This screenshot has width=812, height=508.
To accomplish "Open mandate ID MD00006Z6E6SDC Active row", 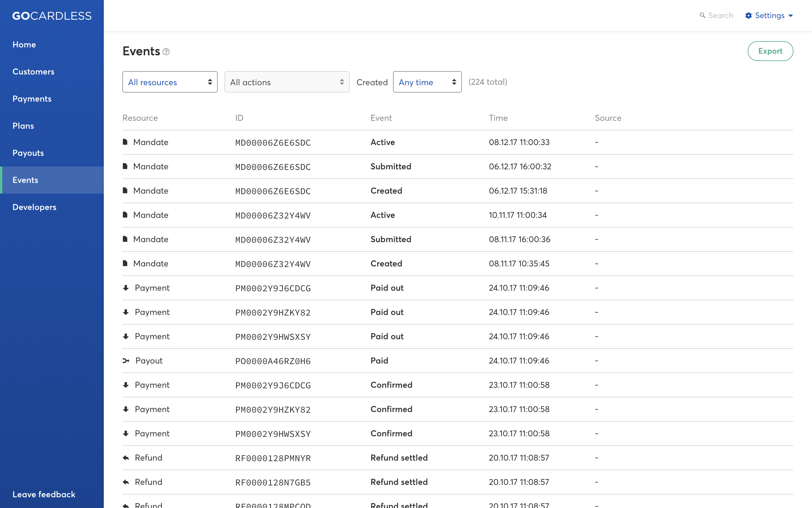I will point(273,143).
